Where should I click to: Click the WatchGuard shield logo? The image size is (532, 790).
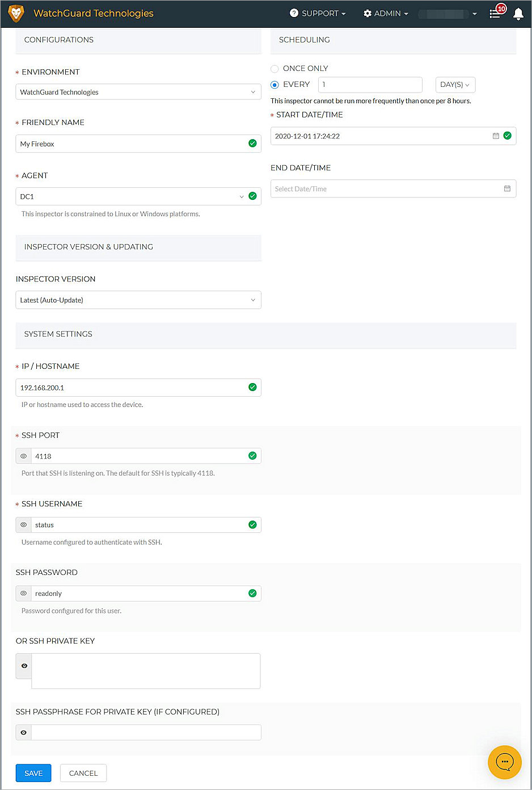pos(15,13)
